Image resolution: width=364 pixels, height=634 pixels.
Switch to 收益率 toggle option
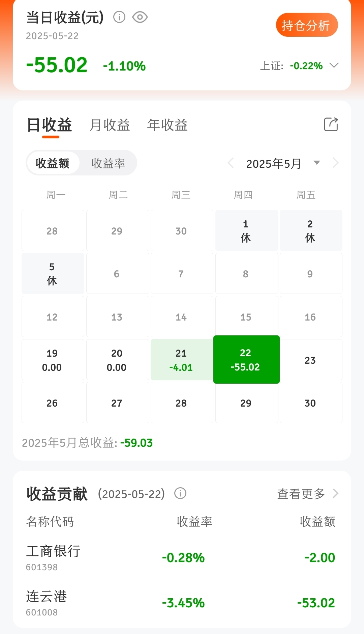point(108,163)
